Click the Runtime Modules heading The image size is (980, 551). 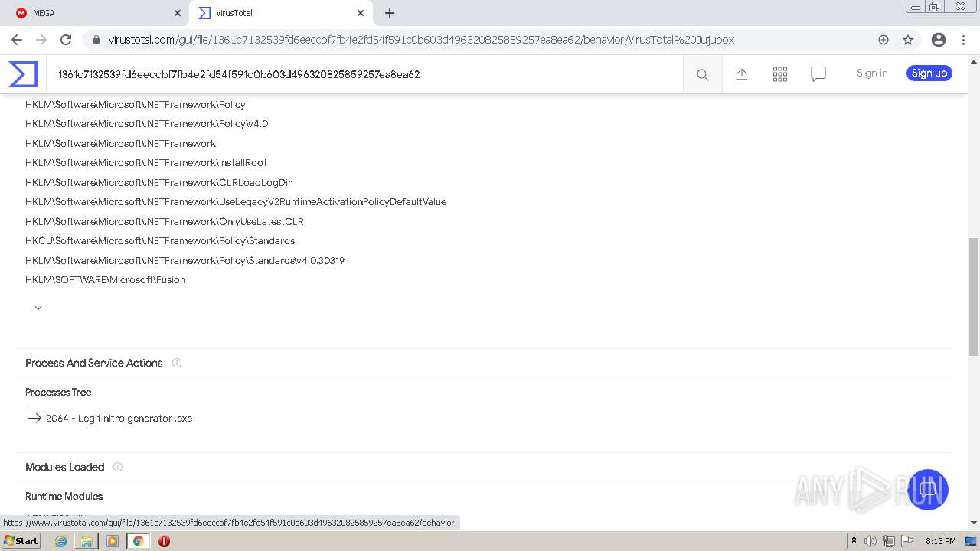click(x=64, y=496)
